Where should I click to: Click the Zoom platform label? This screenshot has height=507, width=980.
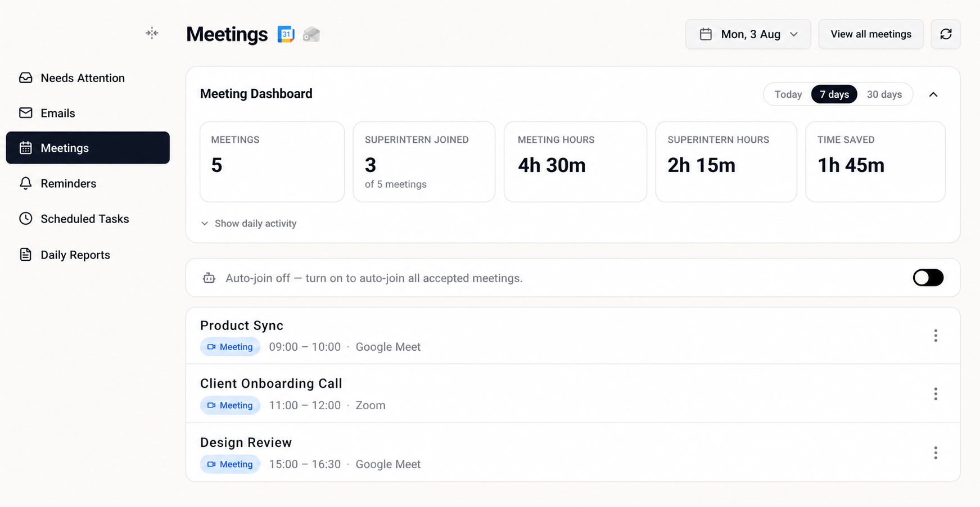[x=371, y=405]
